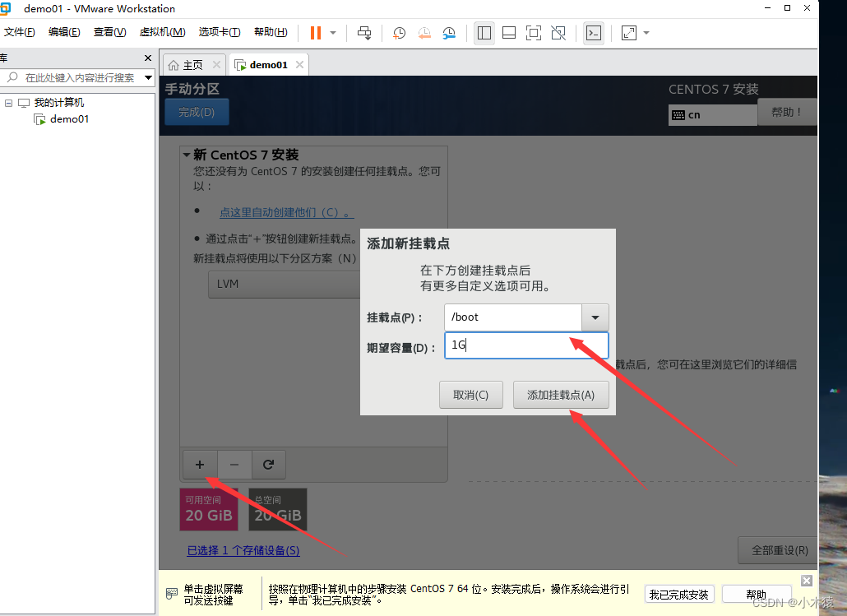
Task: Enter full screen mode icon
Action: click(x=534, y=33)
